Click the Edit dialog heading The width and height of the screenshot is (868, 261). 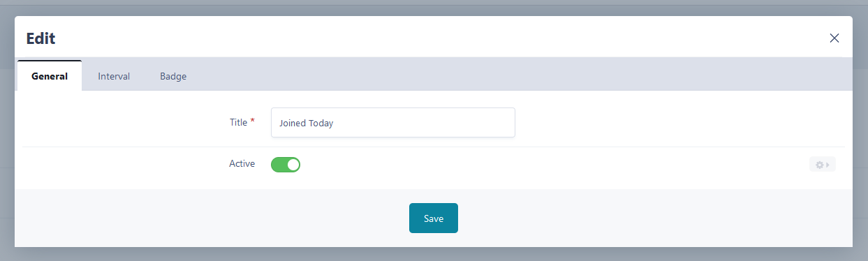coord(41,38)
